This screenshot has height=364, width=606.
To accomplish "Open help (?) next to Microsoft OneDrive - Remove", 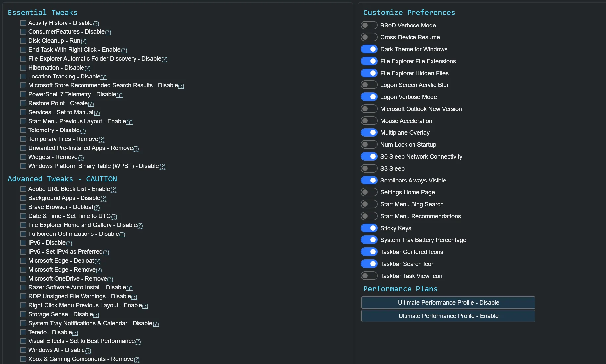I will 110,279.
